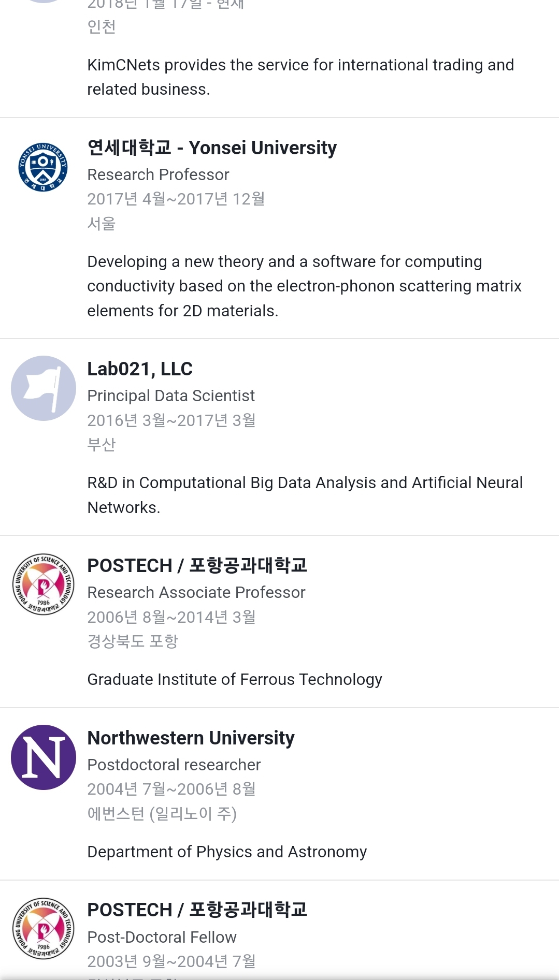
Task: Tap POSTECH logo beside Research Associate Professor
Action: [x=44, y=584]
